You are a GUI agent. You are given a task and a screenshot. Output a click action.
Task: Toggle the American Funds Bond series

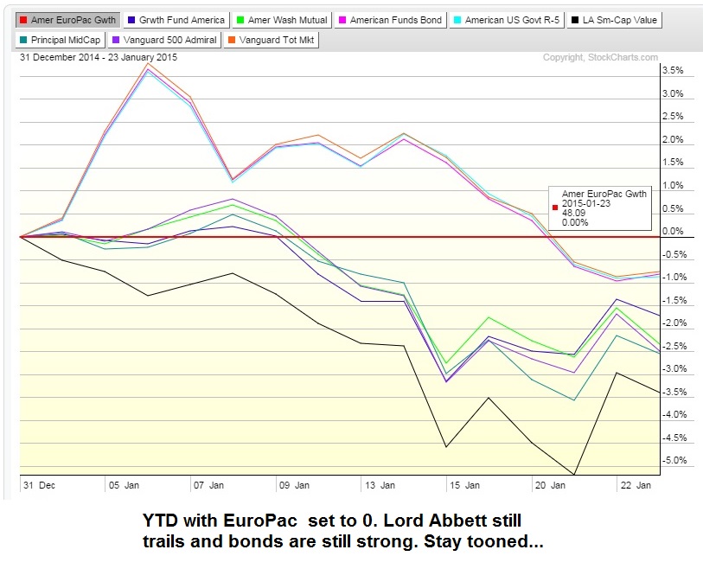pyautogui.click(x=391, y=20)
